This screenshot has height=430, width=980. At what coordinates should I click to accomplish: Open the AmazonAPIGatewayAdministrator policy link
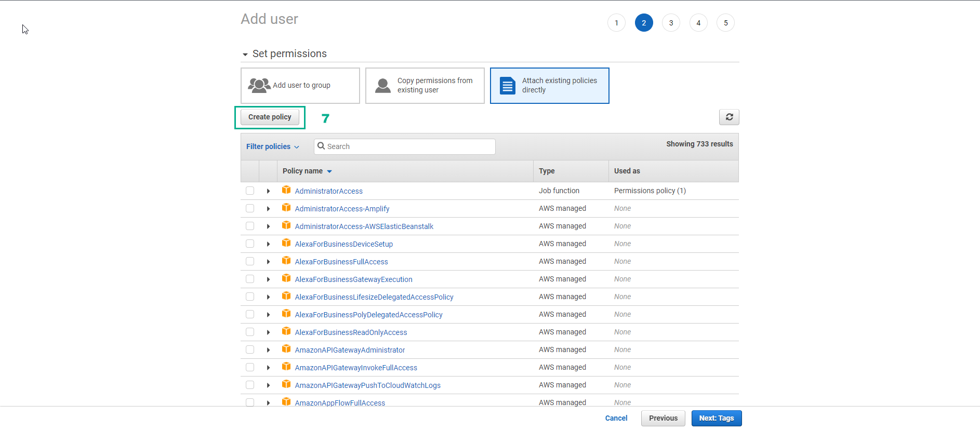pyautogui.click(x=350, y=350)
